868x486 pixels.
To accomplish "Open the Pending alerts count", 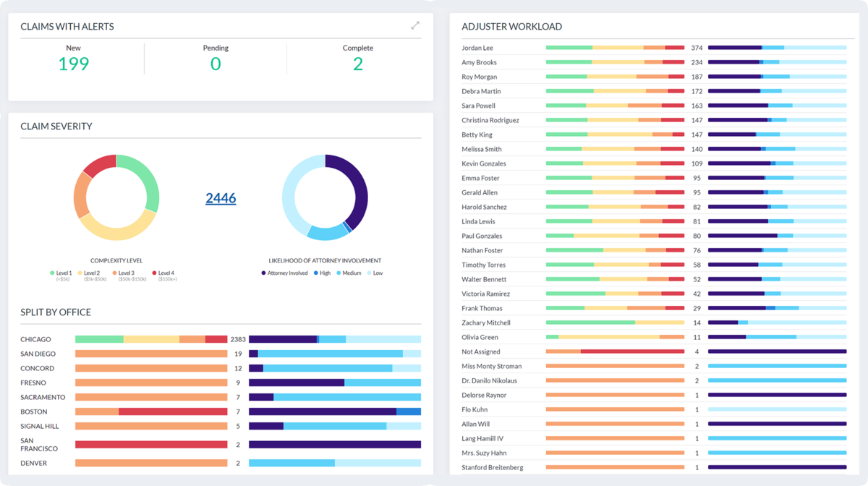I will pos(215,64).
